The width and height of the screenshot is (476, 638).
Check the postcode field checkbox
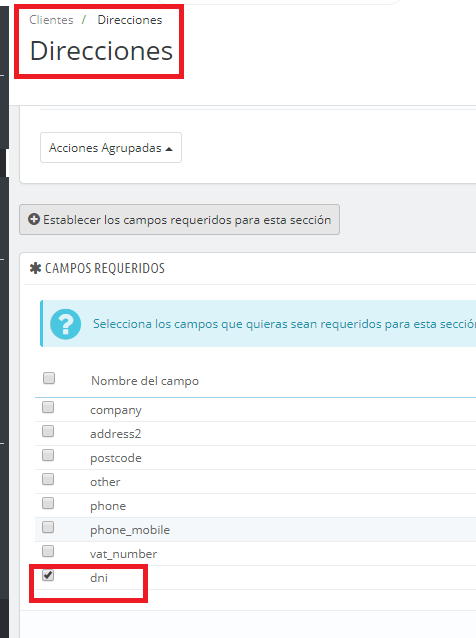[48, 455]
